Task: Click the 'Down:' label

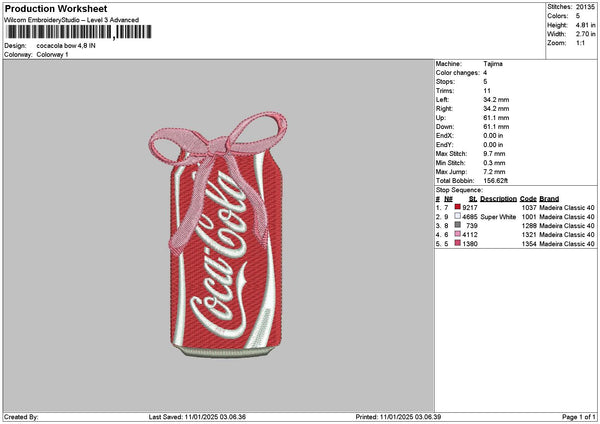Action: point(445,127)
